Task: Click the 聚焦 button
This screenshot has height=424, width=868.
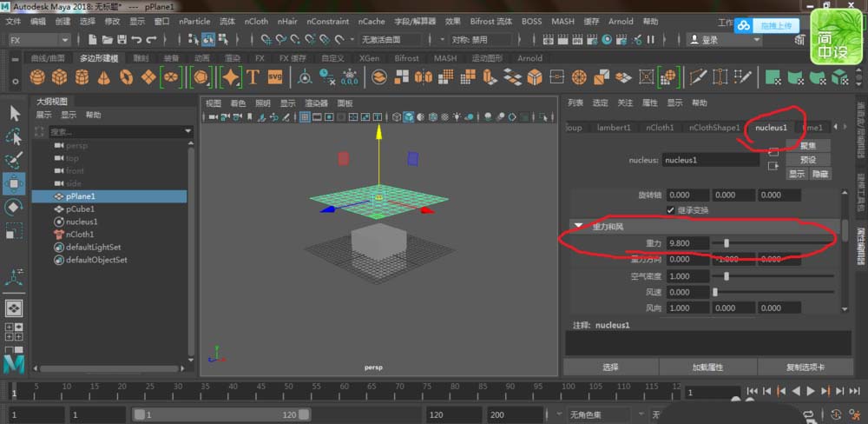Action: click(808, 146)
